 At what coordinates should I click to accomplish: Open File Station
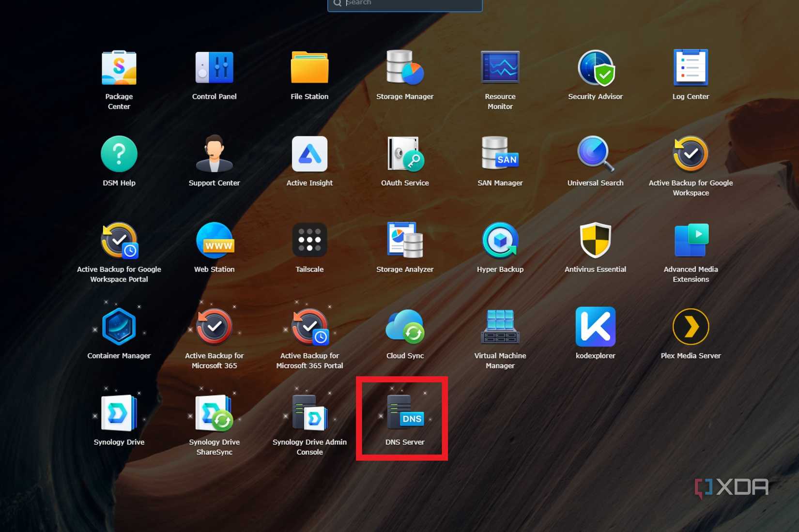pos(309,68)
